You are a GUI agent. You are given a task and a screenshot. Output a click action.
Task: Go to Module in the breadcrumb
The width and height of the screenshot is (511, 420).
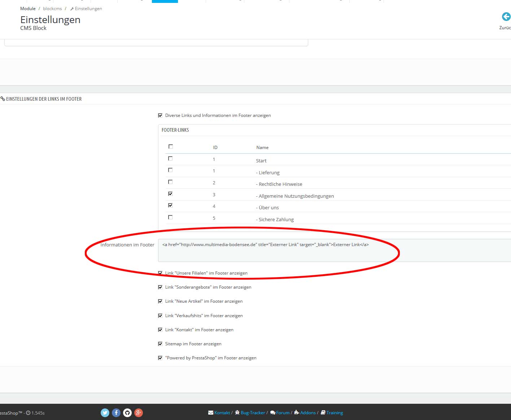[28, 9]
